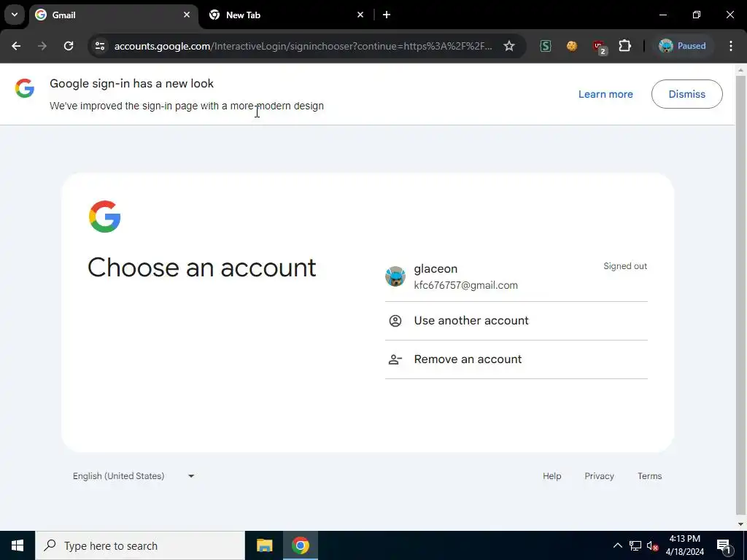Open the network status tray icon

[x=635, y=545]
